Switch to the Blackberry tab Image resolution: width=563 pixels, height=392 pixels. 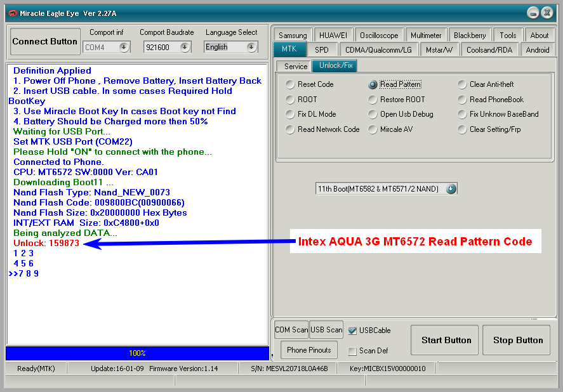tap(470, 35)
